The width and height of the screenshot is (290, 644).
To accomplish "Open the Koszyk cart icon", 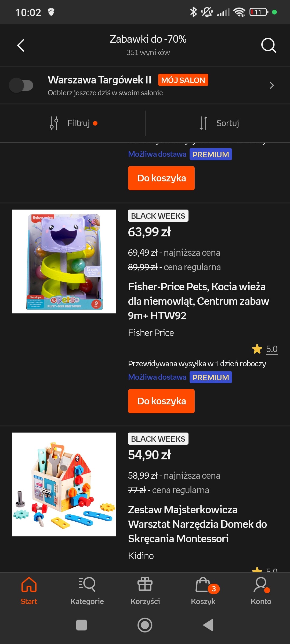I will pos(203,585).
